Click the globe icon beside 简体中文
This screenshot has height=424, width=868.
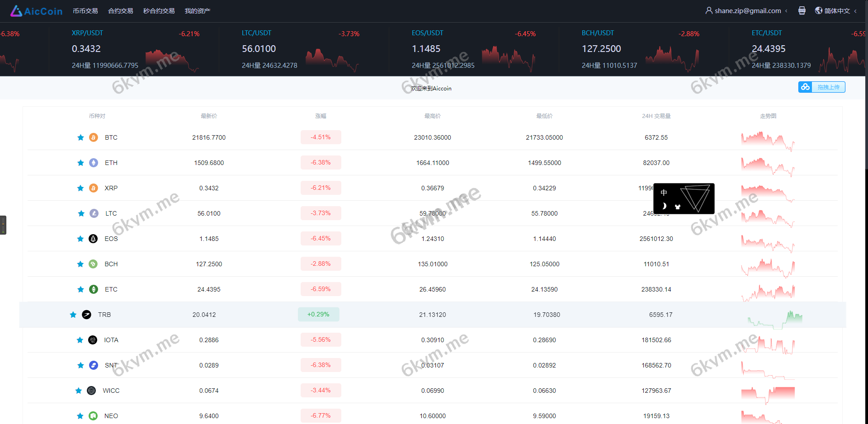click(x=818, y=10)
